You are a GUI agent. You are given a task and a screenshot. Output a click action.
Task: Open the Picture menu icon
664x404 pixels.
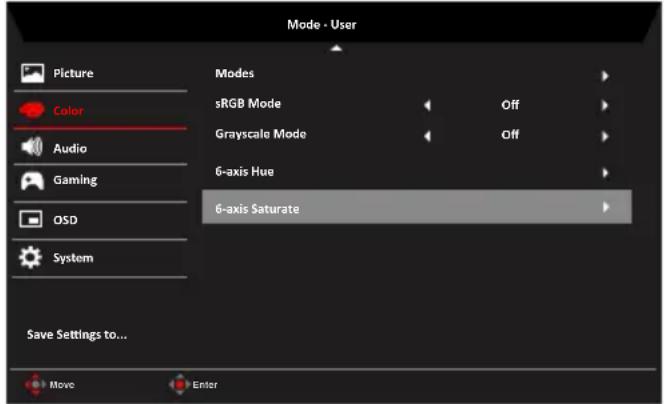(x=33, y=73)
